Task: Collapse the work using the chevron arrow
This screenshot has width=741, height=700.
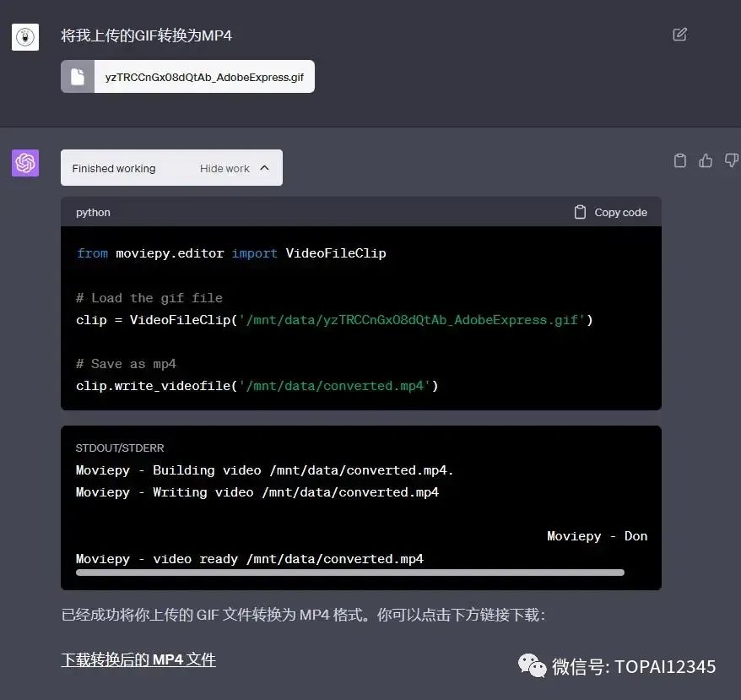Action: [264, 168]
